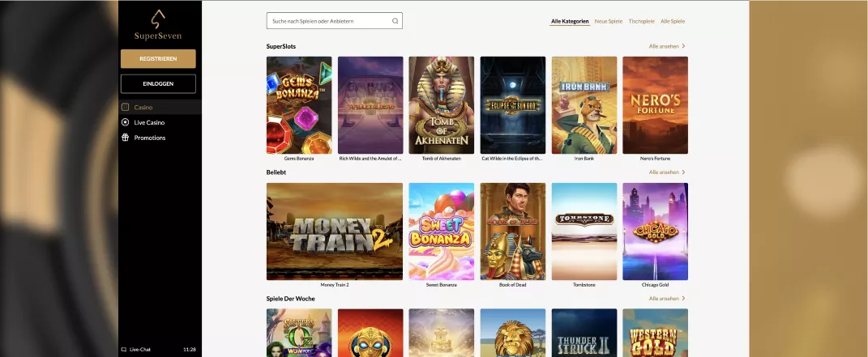Switch to the Neue Spiele tab
Viewport: 868px width, 357px height.
(x=609, y=22)
